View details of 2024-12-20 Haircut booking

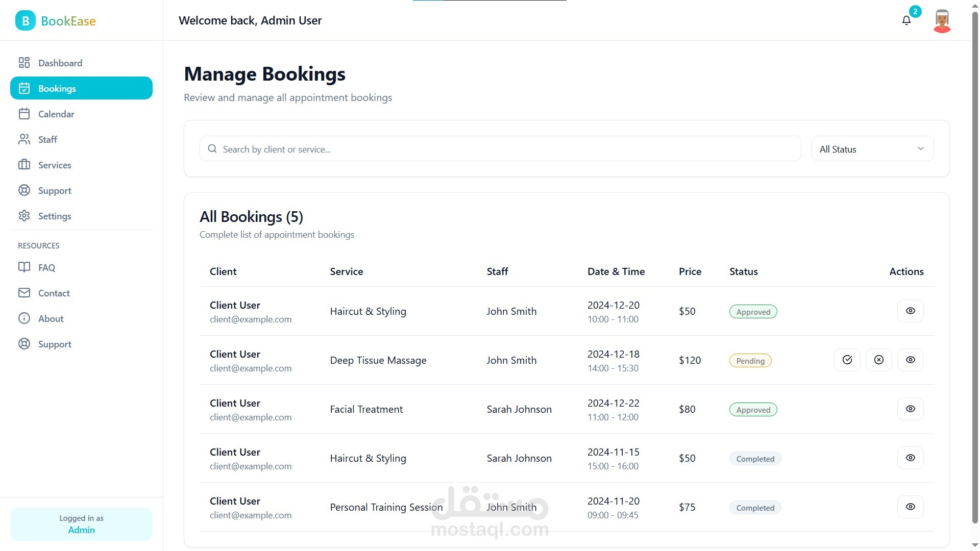[x=910, y=311]
